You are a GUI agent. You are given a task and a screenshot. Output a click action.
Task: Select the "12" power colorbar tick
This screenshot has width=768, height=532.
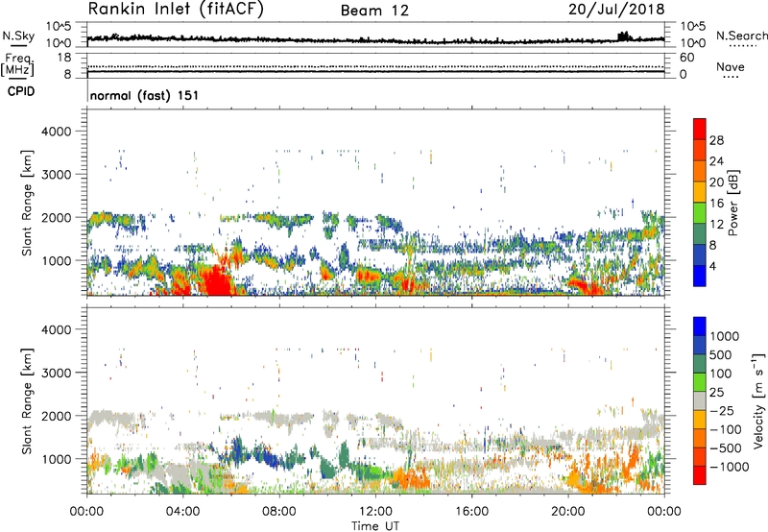(716, 225)
